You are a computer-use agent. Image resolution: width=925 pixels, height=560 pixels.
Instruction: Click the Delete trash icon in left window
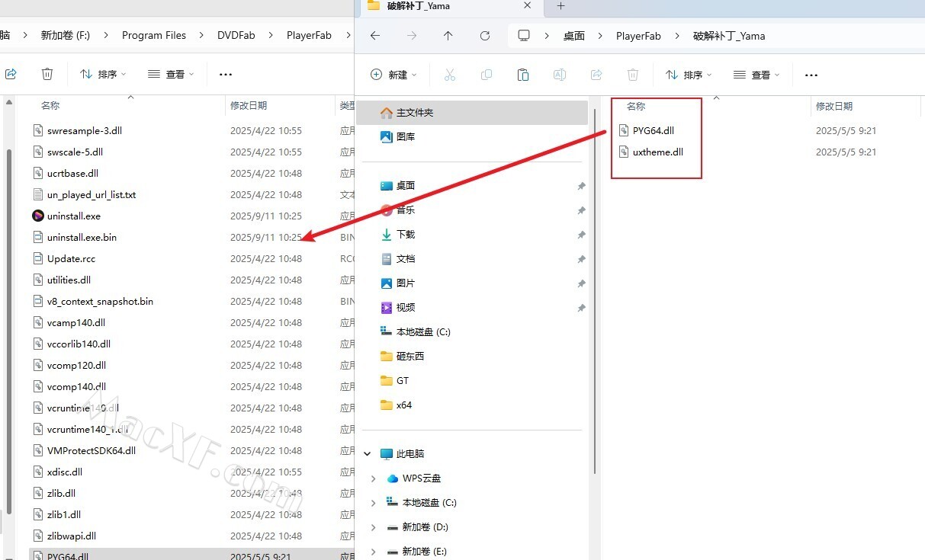coord(47,74)
